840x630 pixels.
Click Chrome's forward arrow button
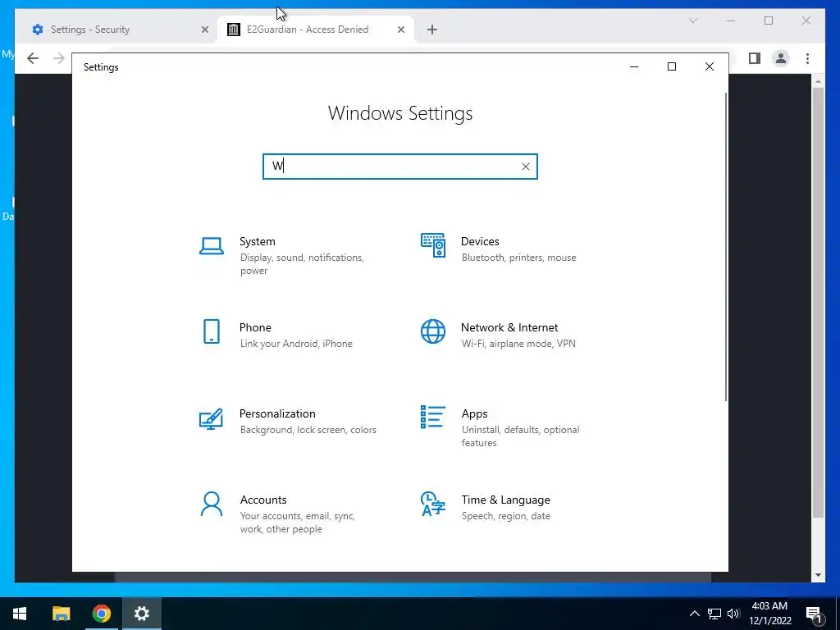59,58
